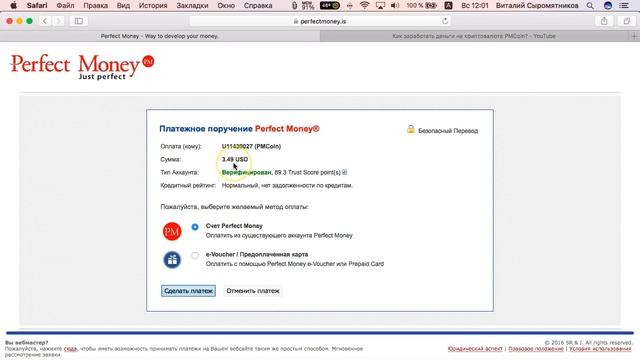Click the perfectmoney.is address bar

coord(320,21)
